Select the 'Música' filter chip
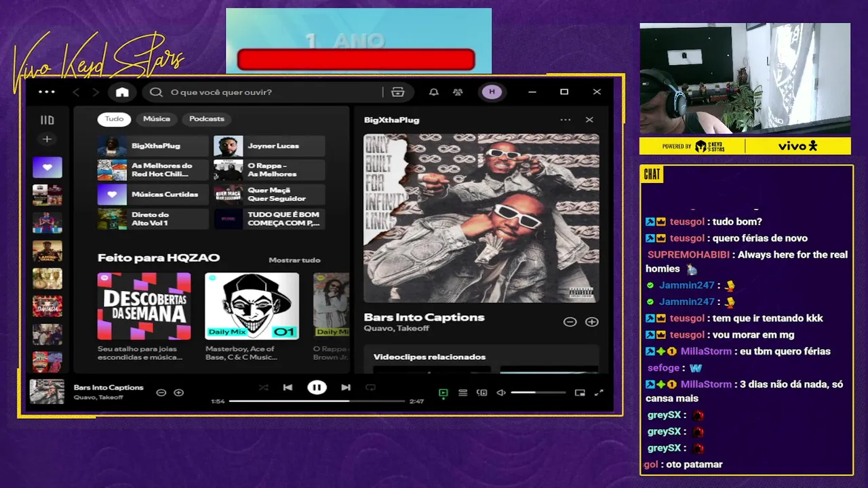The image size is (868, 488). click(x=157, y=119)
